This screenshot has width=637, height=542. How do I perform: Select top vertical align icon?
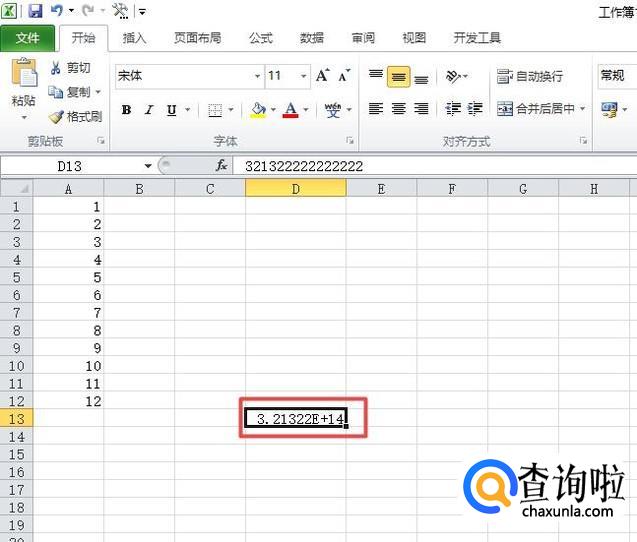point(376,76)
